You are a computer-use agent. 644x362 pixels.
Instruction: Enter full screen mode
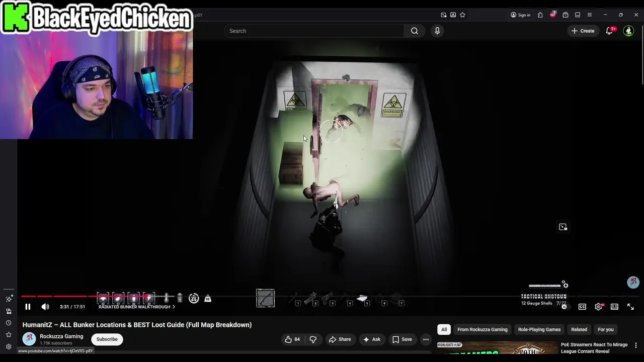click(x=630, y=307)
